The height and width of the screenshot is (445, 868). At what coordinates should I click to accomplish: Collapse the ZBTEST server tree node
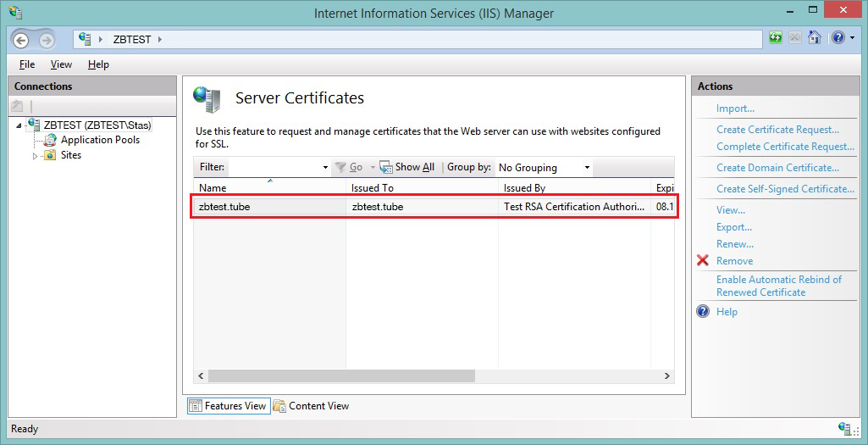pyautogui.click(x=19, y=125)
